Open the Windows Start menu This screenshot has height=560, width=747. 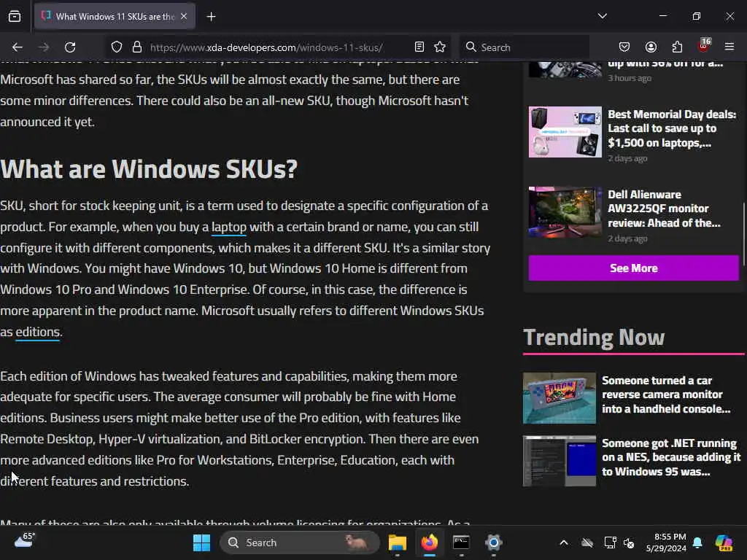coord(201,542)
